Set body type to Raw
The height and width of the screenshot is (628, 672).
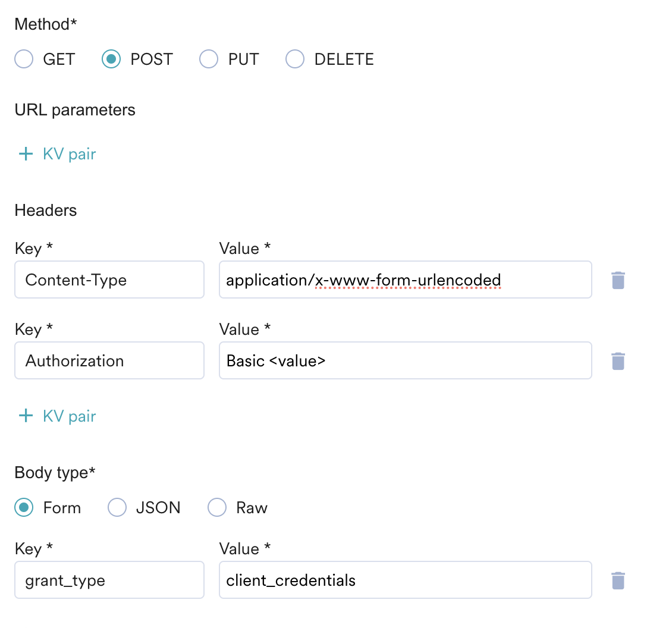pyautogui.click(x=217, y=507)
